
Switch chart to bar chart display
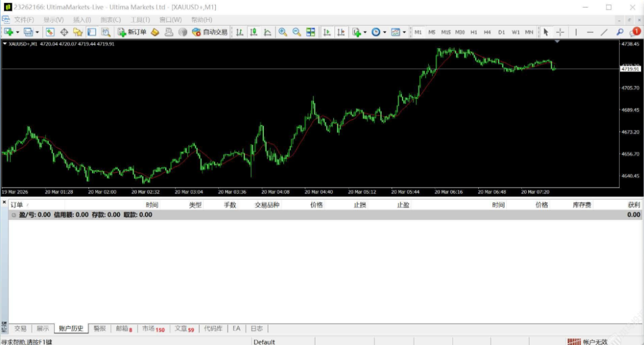[240, 32]
